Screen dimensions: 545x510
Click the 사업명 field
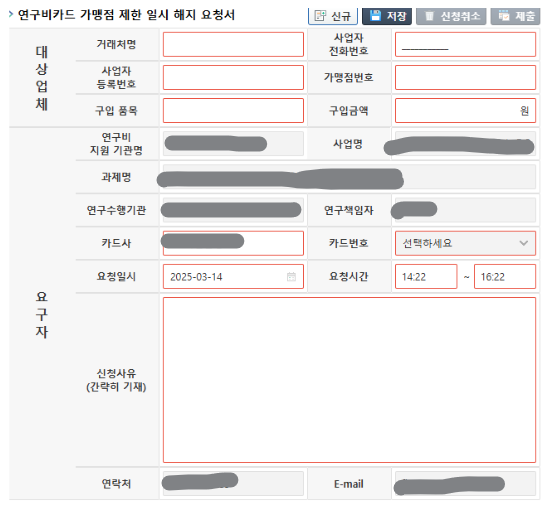pyautogui.click(x=465, y=144)
